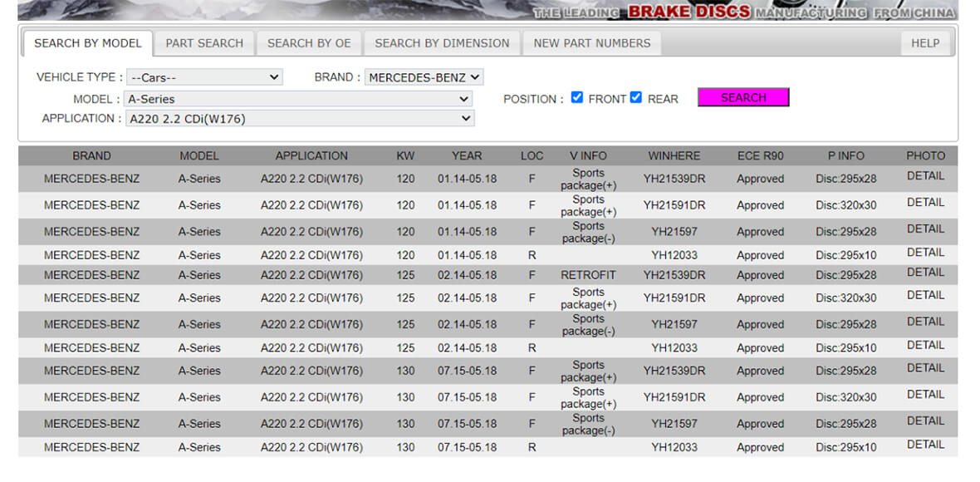Expand the Model dropdown showing A-Series
Viewport: 980px width, 482px height.
click(298, 99)
